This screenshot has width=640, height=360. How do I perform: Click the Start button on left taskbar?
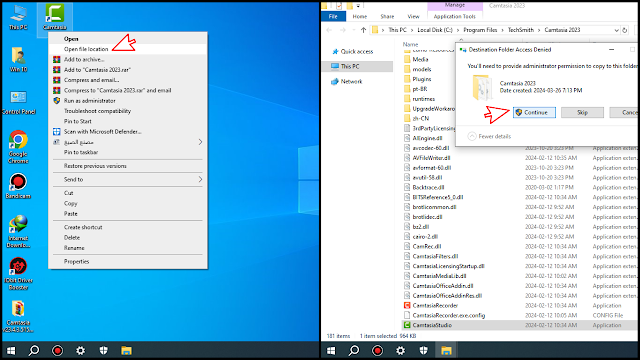(x=11, y=351)
